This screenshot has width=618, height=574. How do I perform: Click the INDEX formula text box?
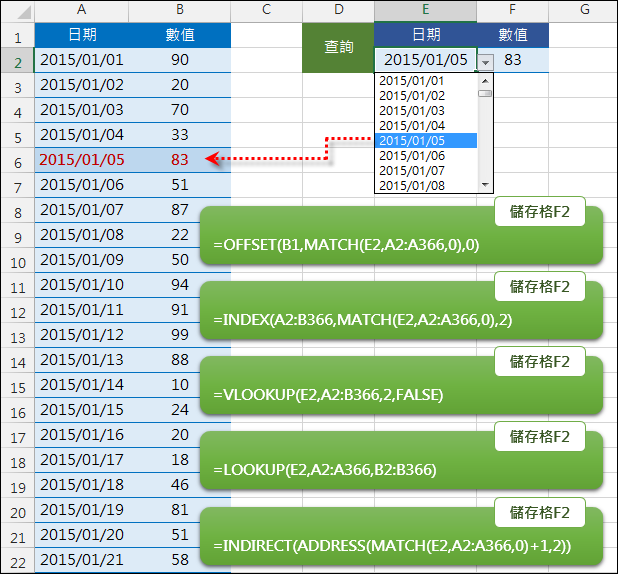pos(401,311)
